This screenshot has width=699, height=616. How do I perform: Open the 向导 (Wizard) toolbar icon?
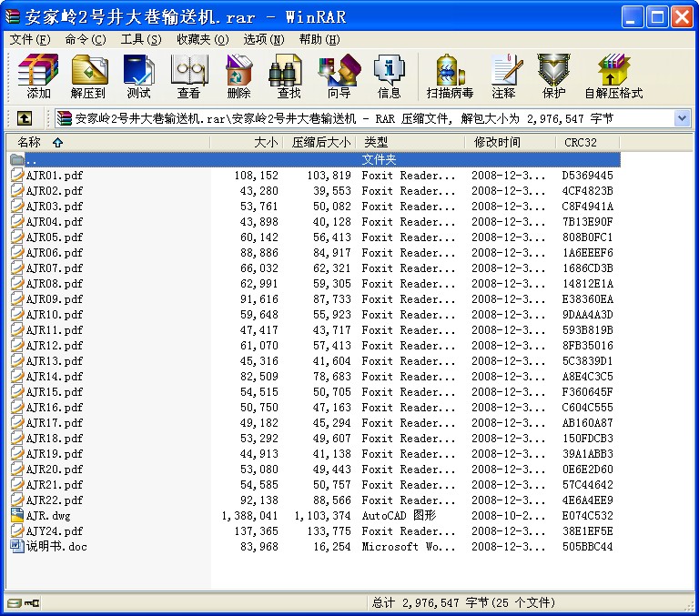click(339, 69)
